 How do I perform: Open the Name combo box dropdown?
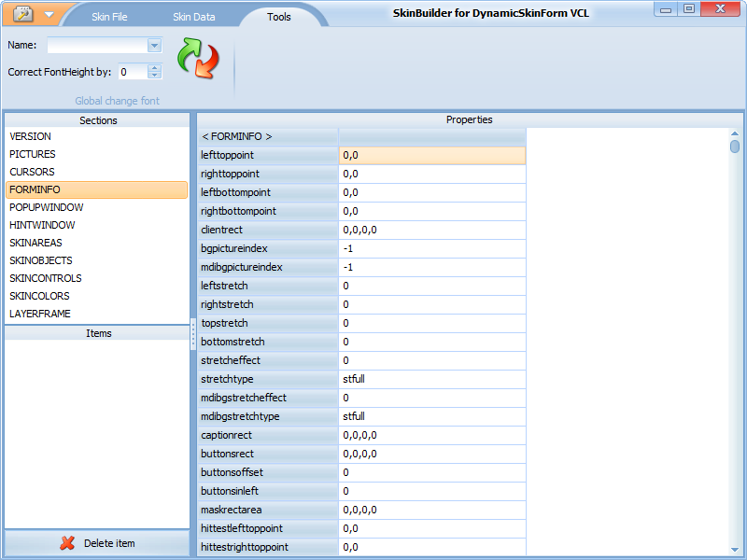pos(154,45)
